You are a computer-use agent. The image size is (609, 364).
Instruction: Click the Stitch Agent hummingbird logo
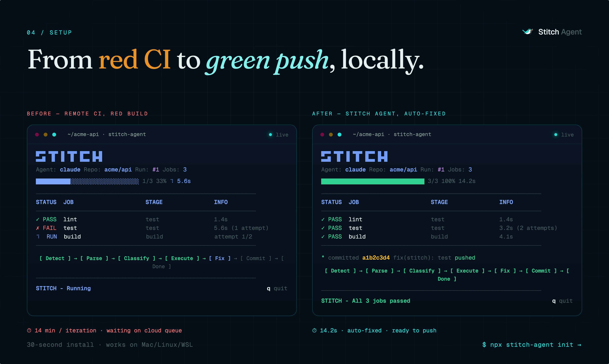[x=527, y=32]
